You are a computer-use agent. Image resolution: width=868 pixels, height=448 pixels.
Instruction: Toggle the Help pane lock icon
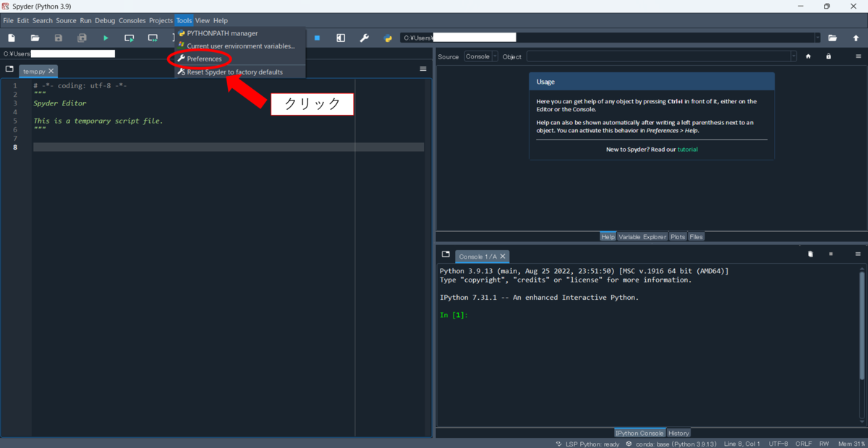click(x=828, y=56)
